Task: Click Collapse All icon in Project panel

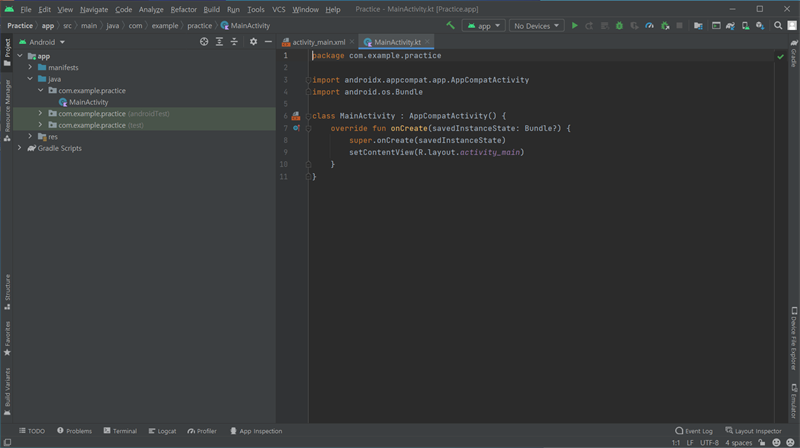Action: [234, 42]
